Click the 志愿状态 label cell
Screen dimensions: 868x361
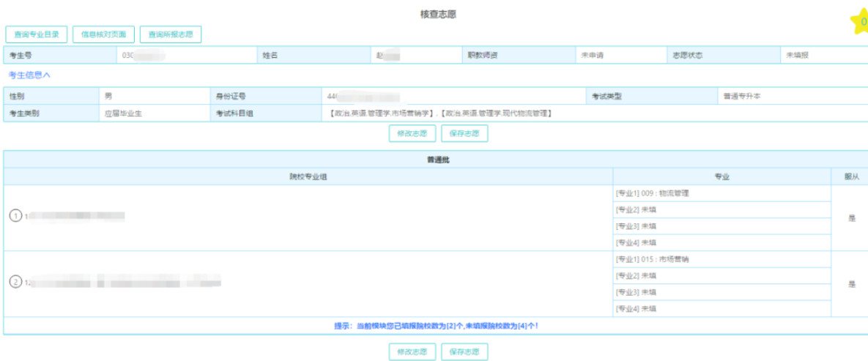724,56
